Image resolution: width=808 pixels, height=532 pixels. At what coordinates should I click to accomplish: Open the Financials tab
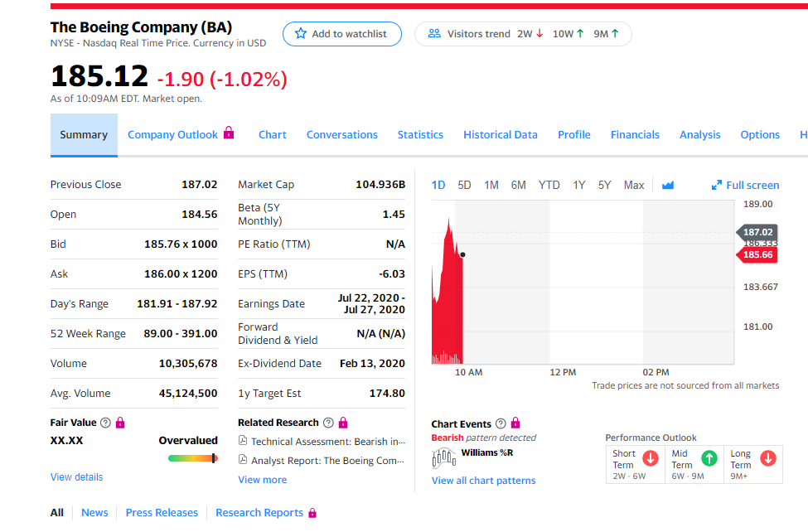pos(635,134)
